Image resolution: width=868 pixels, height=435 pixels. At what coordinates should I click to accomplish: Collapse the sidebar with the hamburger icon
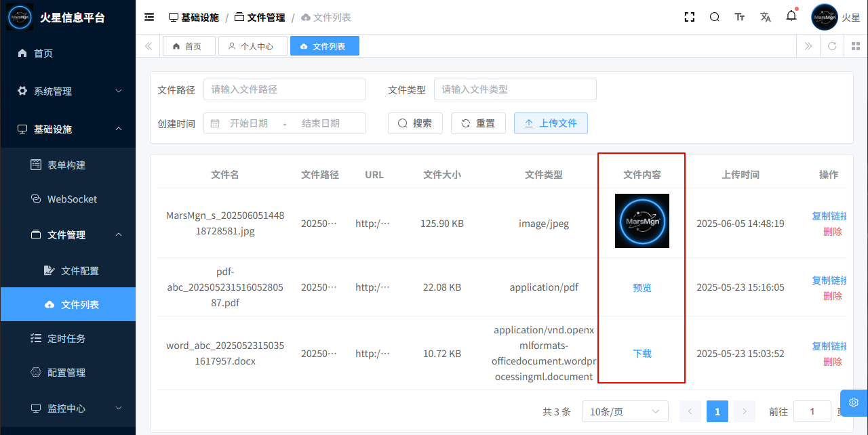tap(149, 18)
